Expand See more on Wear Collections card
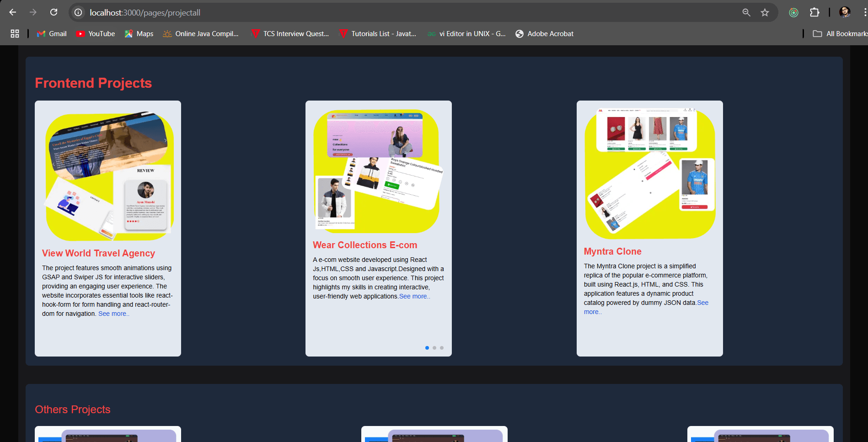868x442 pixels. pos(415,296)
